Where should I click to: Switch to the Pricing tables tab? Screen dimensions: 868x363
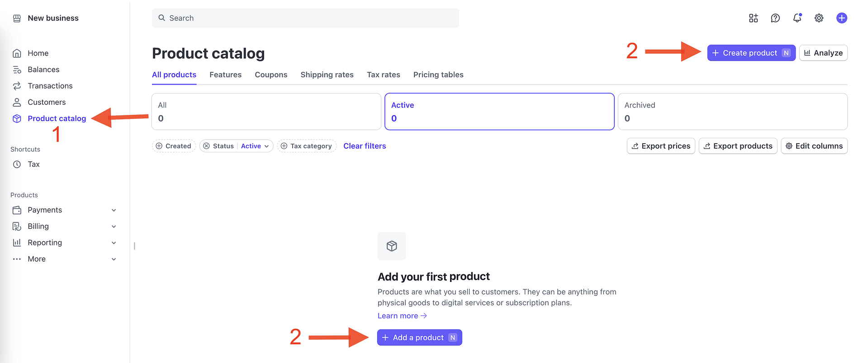click(438, 75)
